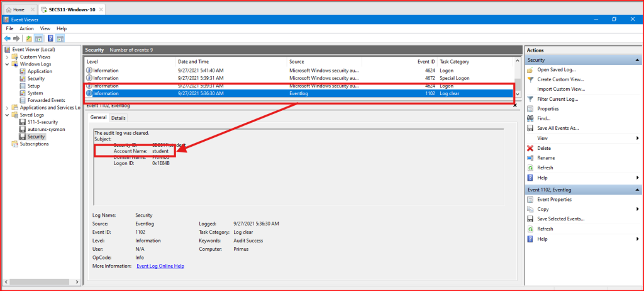Collapse the Event 1102 actions section

coord(636,190)
